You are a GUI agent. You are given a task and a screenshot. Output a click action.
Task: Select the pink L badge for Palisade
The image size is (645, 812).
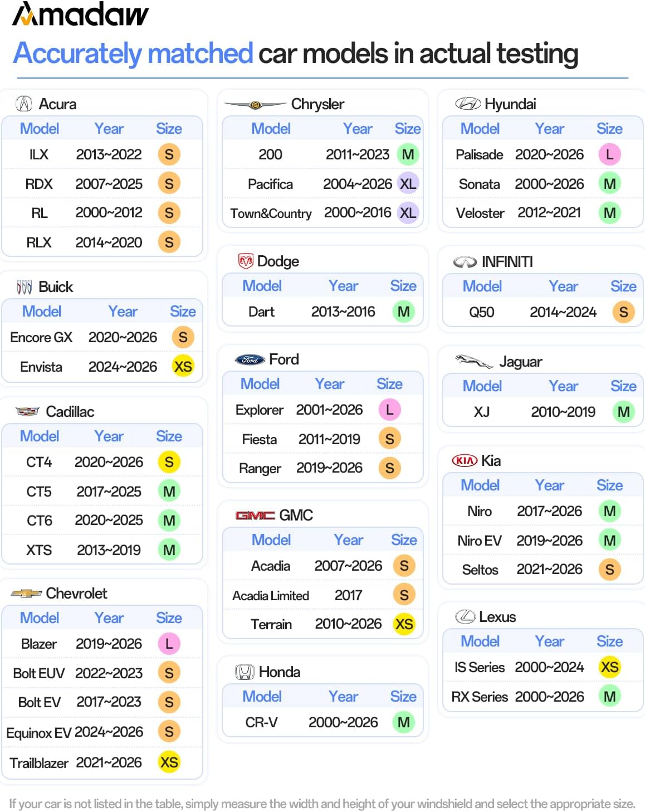pos(609,154)
